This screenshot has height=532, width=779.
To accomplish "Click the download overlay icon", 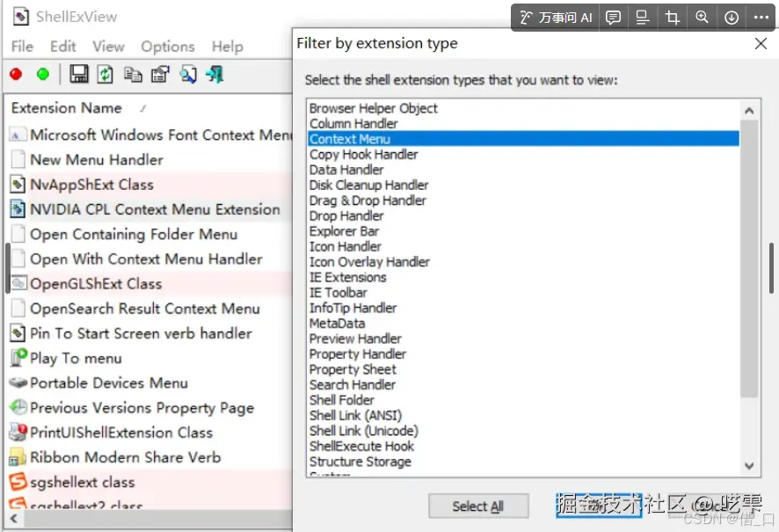I will [732, 18].
